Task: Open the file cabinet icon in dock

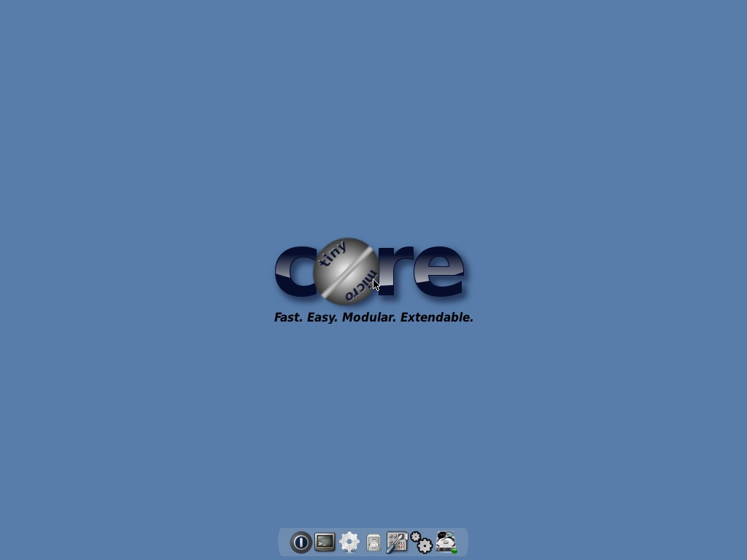Action: (373, 542)
